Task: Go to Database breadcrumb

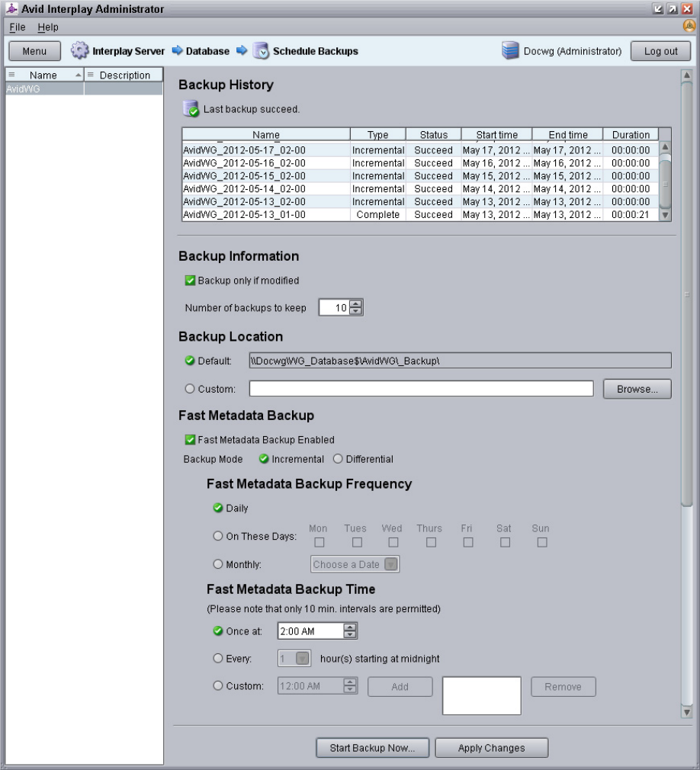Action: coord(207,51)
